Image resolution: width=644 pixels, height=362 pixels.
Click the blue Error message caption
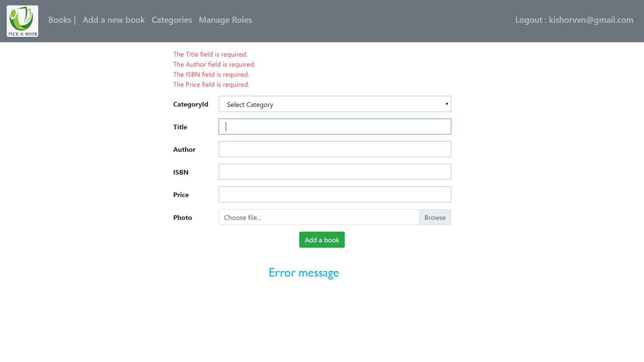pos(304,273)
